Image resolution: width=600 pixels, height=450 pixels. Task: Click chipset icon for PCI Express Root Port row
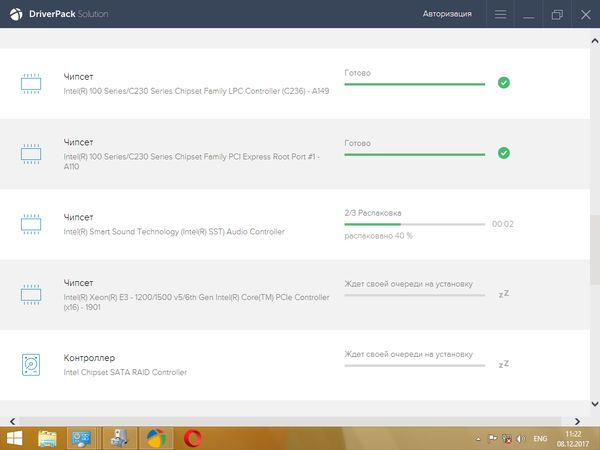point(31,154)
